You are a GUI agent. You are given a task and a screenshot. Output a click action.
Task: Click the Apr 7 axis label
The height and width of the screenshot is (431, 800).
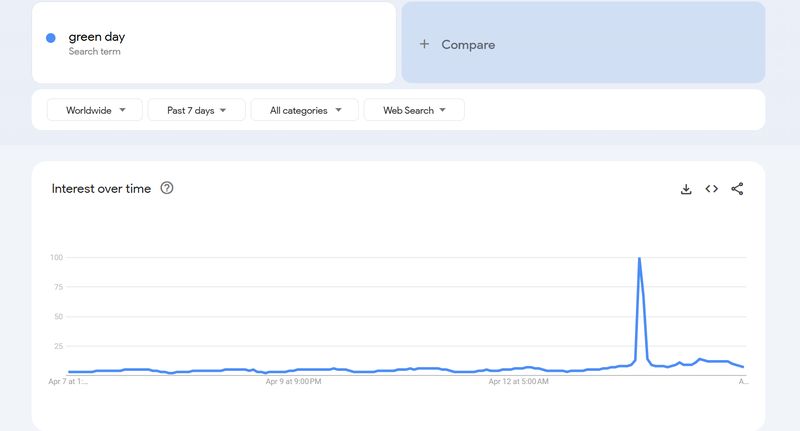[x=68, y=382]
